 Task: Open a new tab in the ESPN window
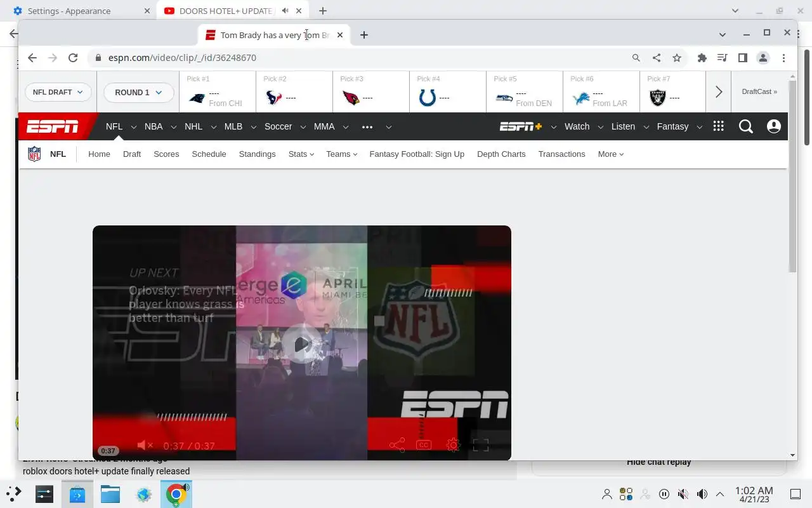pos(364,35)
